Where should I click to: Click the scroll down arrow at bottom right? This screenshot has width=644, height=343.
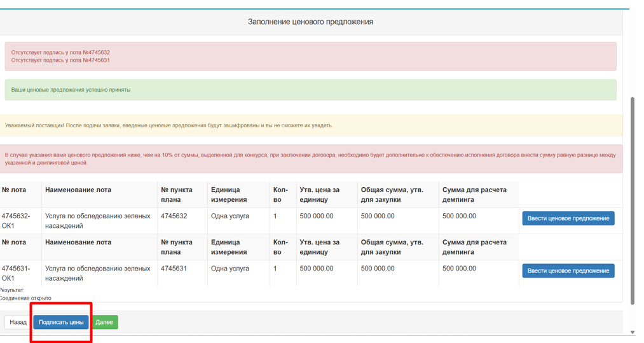click(632, 332)
